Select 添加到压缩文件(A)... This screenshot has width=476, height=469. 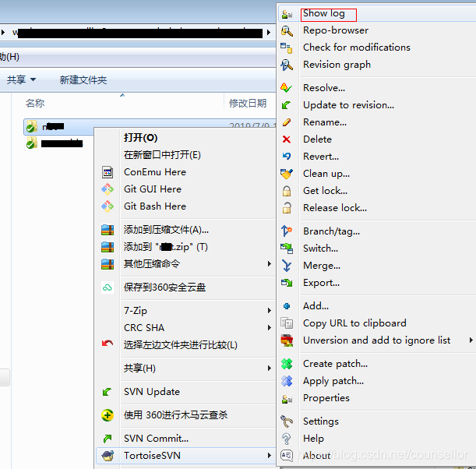tap(166, 230)
